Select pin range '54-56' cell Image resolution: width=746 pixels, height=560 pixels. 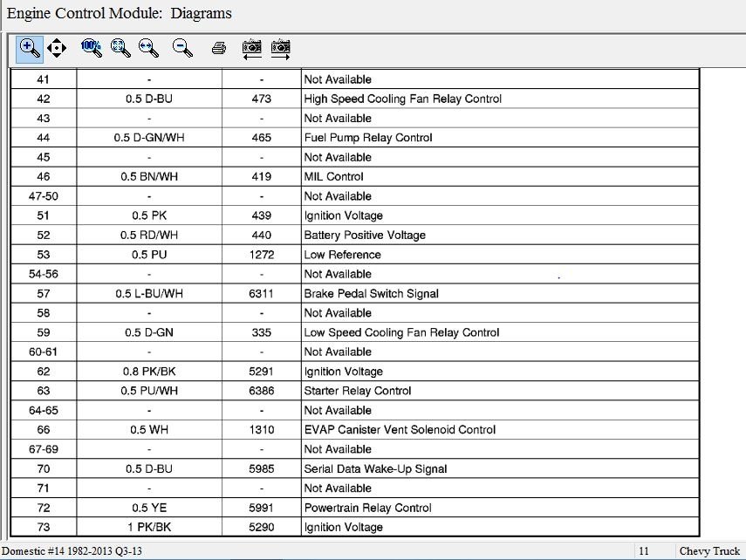point(44,274)
